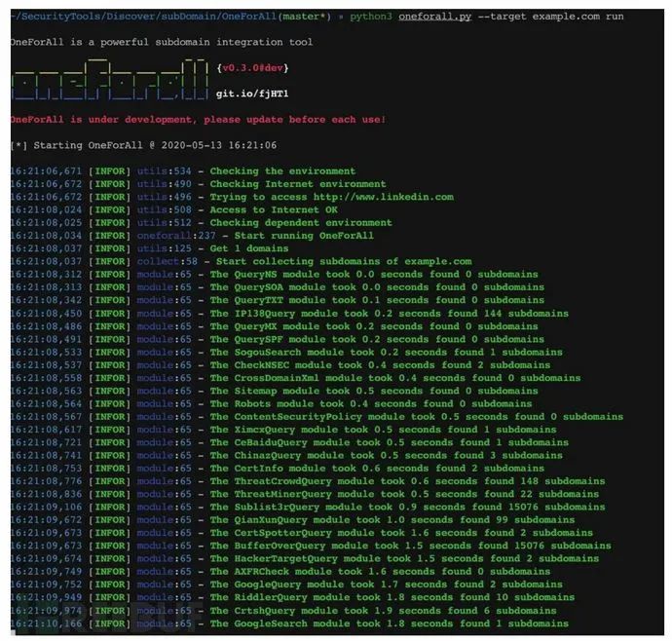
Task: Click the red under development warning text
Action: 197,119
